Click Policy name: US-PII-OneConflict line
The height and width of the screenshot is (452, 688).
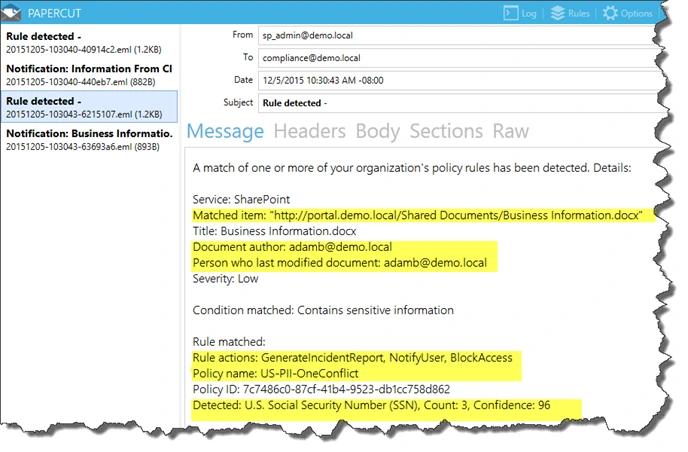coord(276,373)
